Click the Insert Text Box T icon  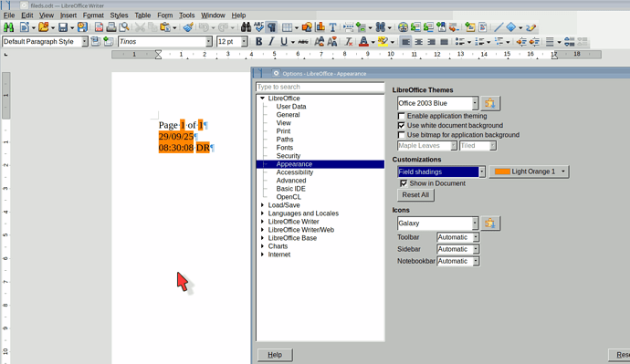(x=332, y=27)
